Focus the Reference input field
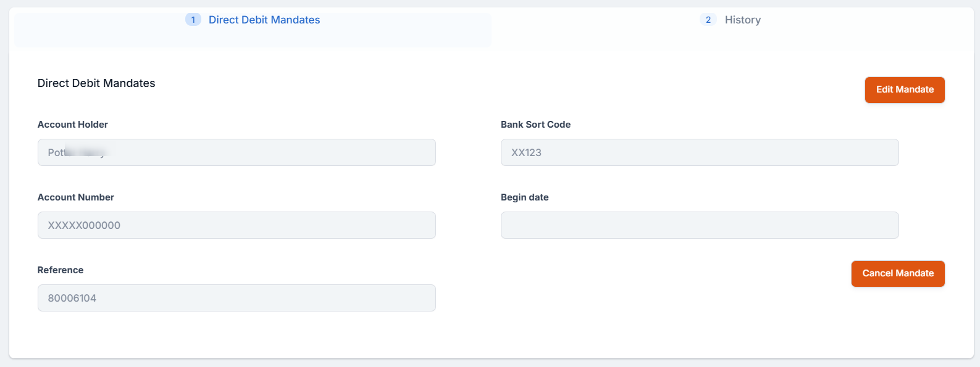Screen dimensions: 980x367 tap(237, 298)
